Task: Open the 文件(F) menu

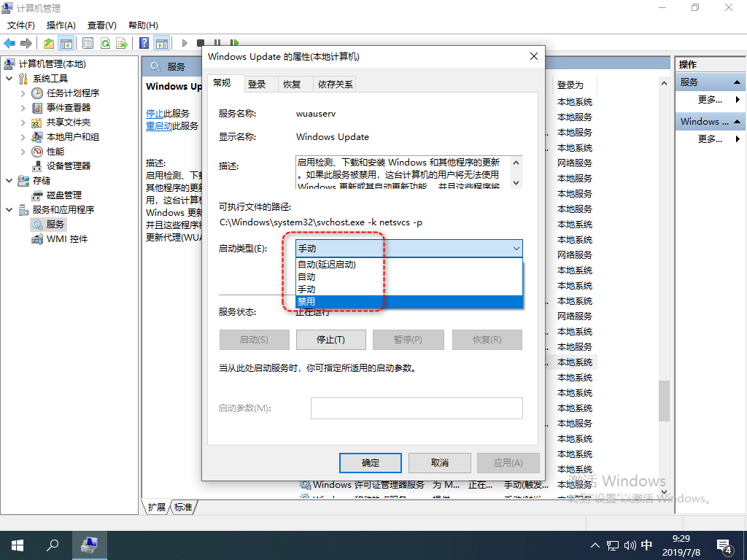Action: coord(21,26)
